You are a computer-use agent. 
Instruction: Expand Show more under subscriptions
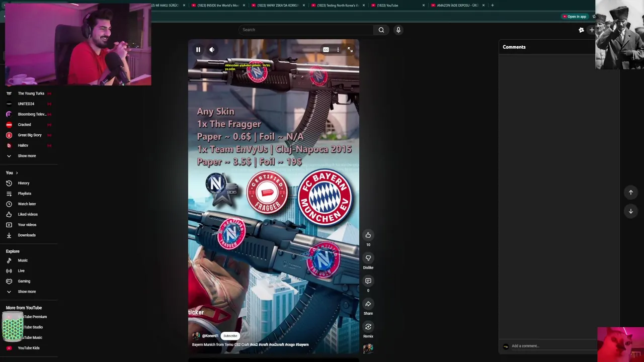[x=27, y=156]
